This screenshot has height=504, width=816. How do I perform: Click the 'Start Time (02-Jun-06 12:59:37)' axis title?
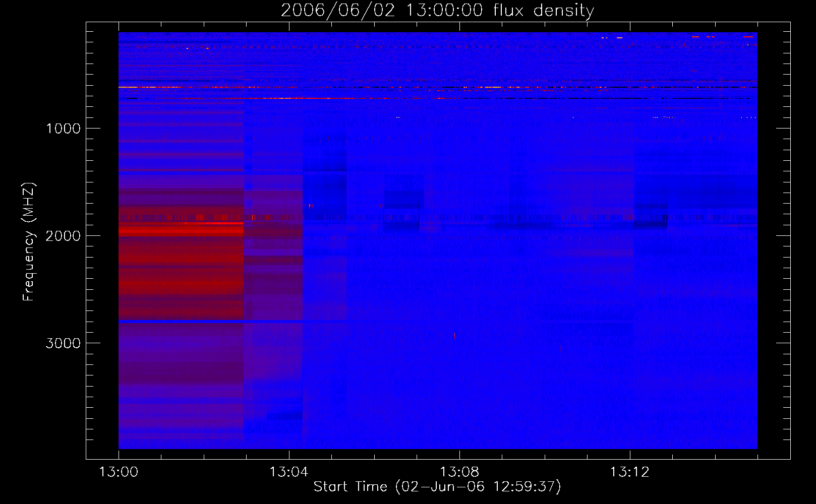(437, 487)
